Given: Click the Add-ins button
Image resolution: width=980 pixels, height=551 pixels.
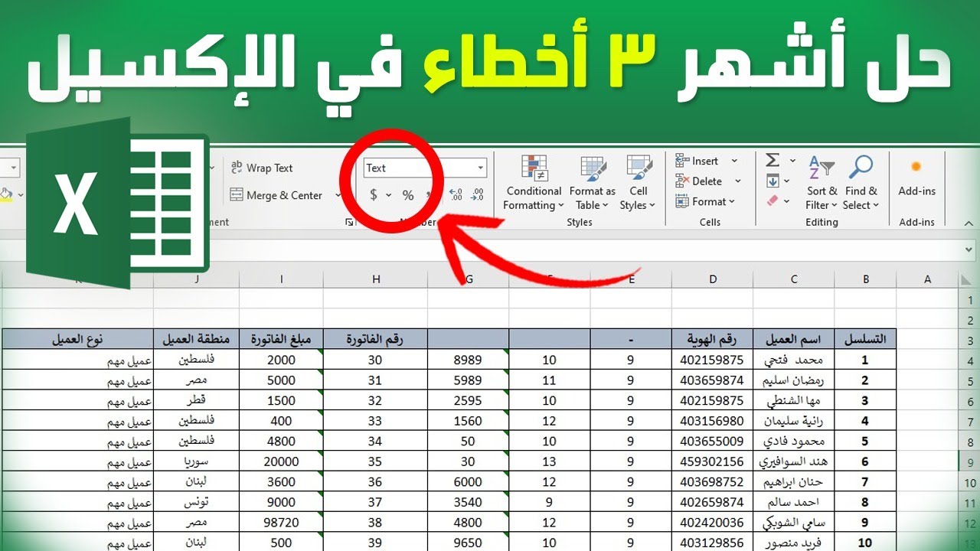Looking at the screenshot, I should coord(917,178).
